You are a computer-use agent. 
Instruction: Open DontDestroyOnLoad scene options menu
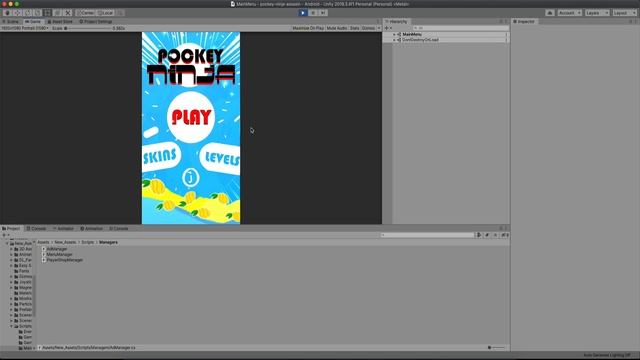[x=506, y=40]
